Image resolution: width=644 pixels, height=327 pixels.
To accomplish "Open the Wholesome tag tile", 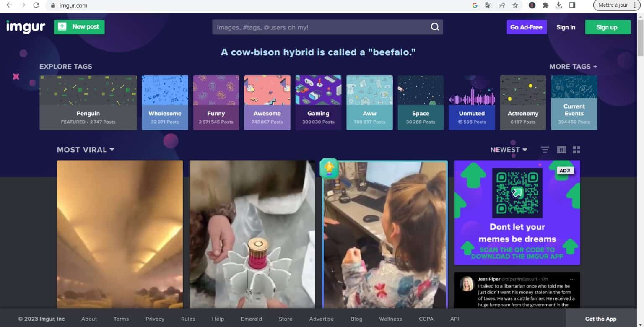I will coord(165,103).
